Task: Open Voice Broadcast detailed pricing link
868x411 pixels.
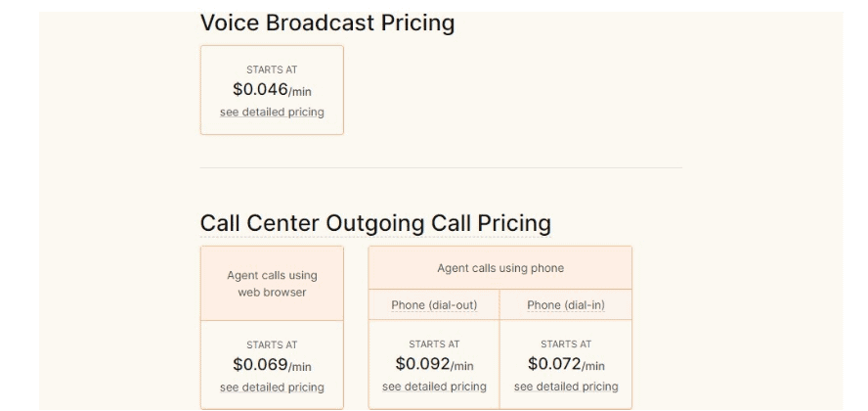Action: [x=272, y=113]
